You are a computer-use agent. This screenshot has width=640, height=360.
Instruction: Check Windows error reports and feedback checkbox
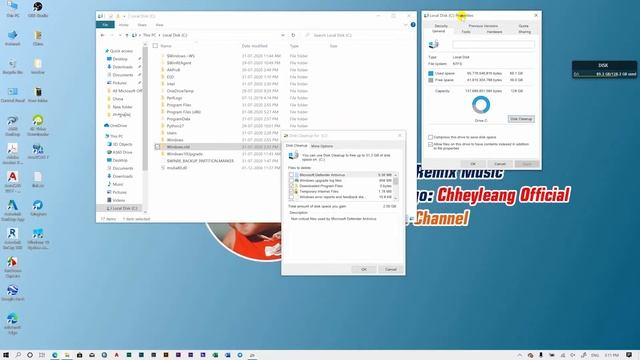pyautogui.click(x=291, y=197)
